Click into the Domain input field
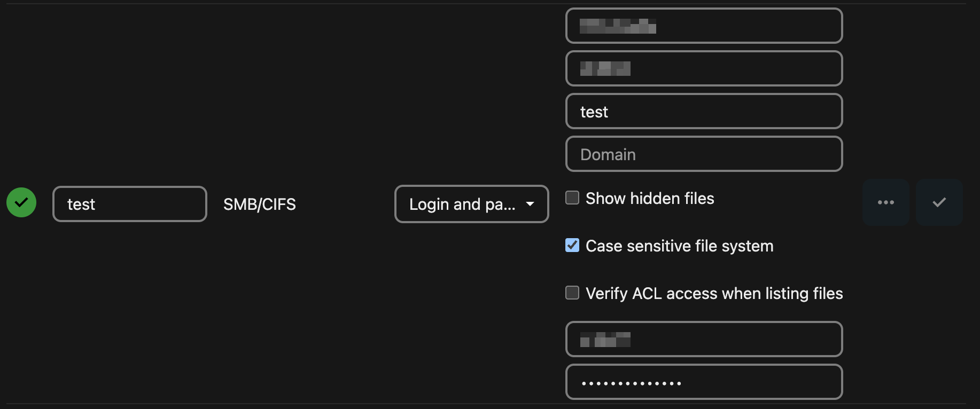 (x=704, y=154)
